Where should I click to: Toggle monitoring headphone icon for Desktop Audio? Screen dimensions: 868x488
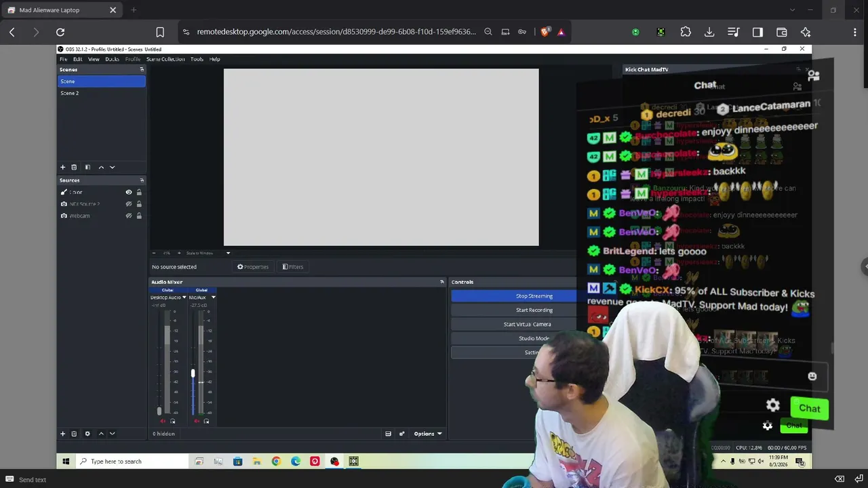click(x=172, y=421)
